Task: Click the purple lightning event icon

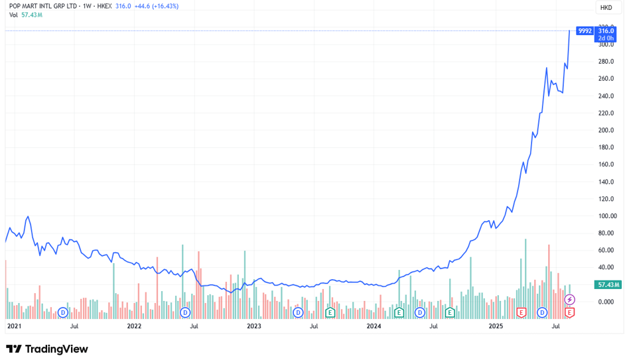Action: click(x=569, y=300)
